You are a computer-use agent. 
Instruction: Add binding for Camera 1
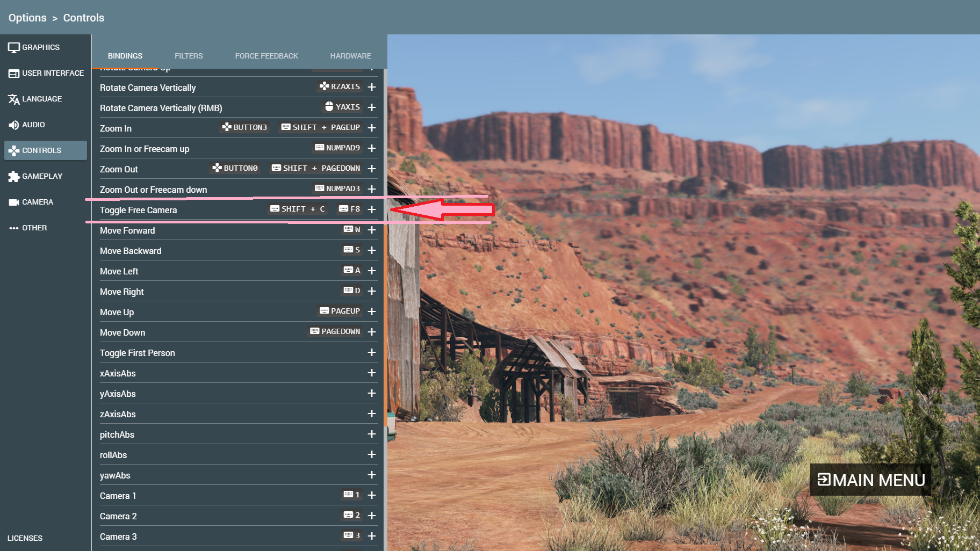click(x=372, y=495)
